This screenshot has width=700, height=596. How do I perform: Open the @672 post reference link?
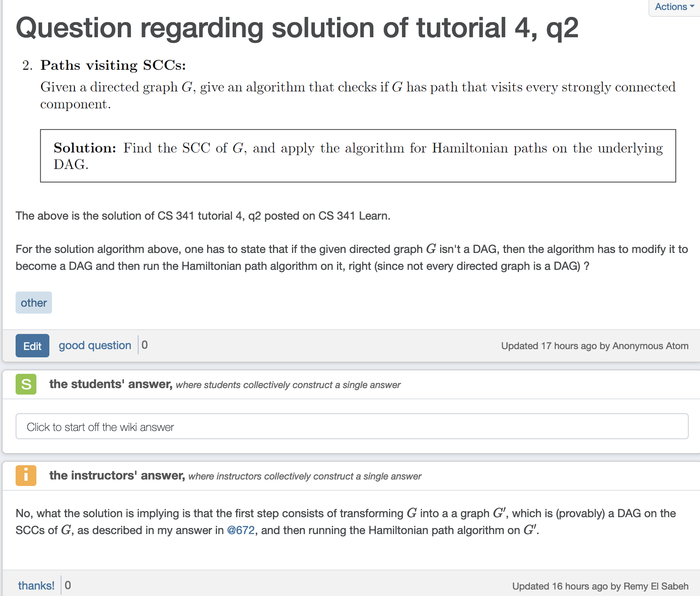click(241, 530)
